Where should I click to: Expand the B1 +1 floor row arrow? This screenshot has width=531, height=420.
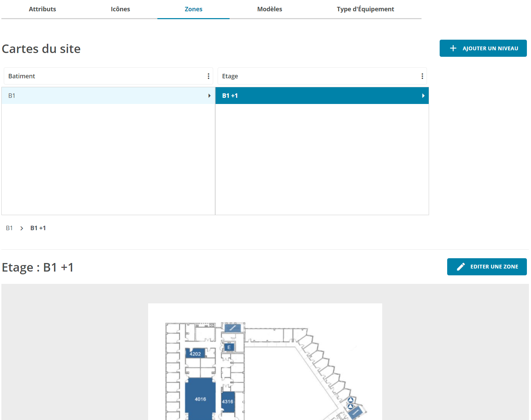[x=423, y=96]
